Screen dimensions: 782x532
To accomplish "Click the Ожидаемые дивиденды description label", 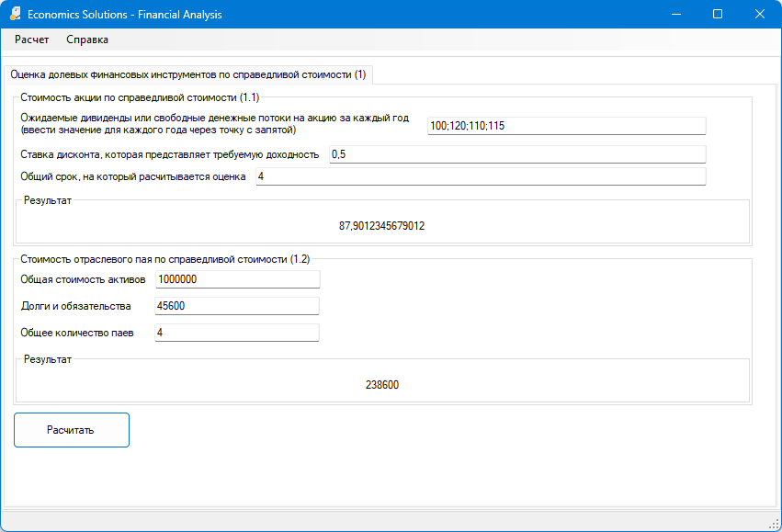I will tap(214, 124).
